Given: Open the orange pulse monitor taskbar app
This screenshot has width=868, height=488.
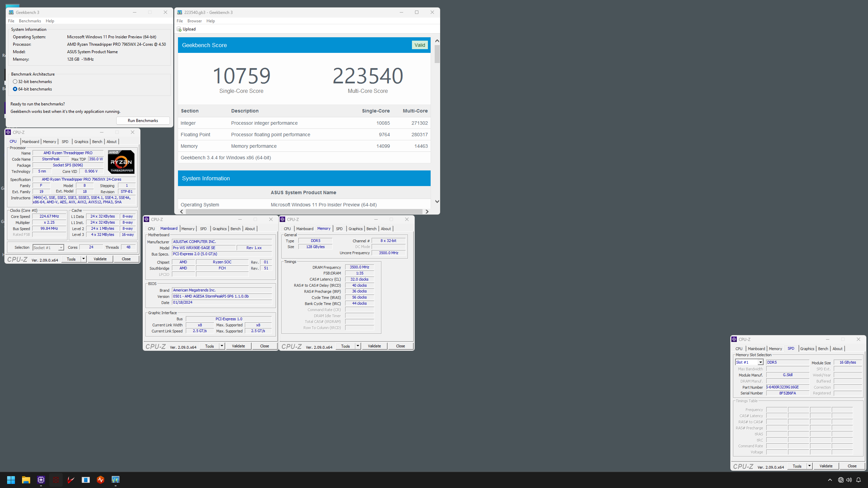Looking at the screenshot, I should 101,480.
